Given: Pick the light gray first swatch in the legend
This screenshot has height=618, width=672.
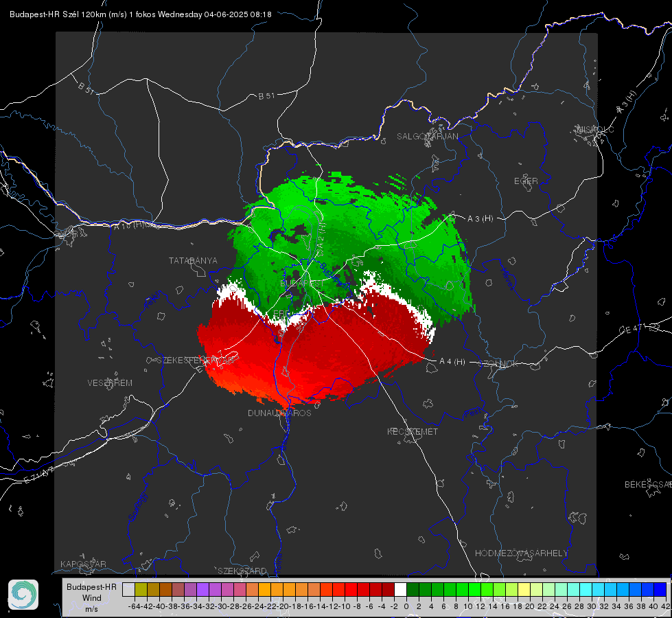Looking at the screenshot, I should click(128, 589).
